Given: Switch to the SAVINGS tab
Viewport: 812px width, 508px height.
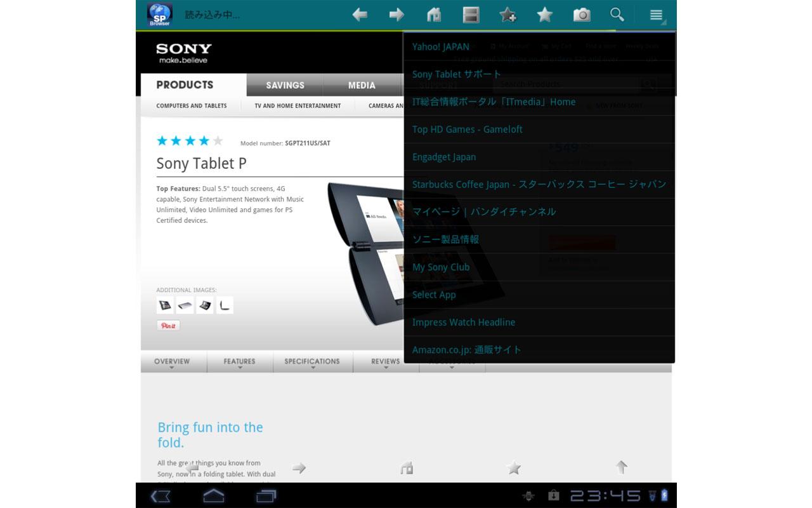Looking at the screenshot, I should [x=285, y=85].
